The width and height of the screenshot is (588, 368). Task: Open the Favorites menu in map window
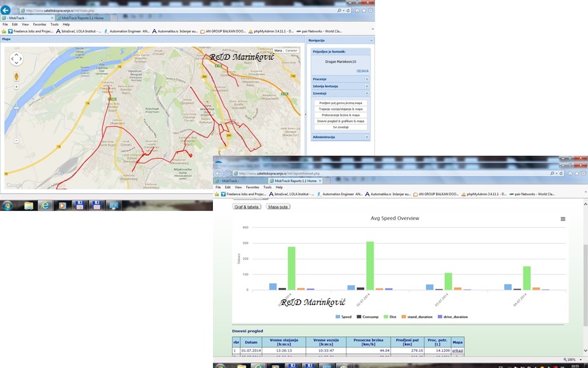coord(39,24)
